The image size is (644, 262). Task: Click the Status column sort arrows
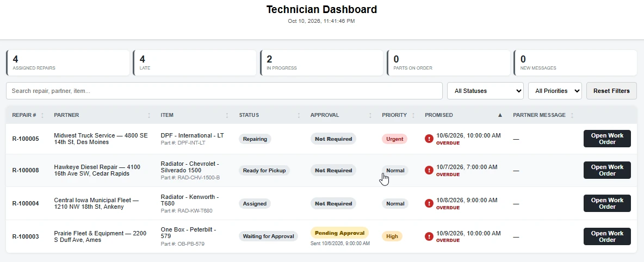299,115
